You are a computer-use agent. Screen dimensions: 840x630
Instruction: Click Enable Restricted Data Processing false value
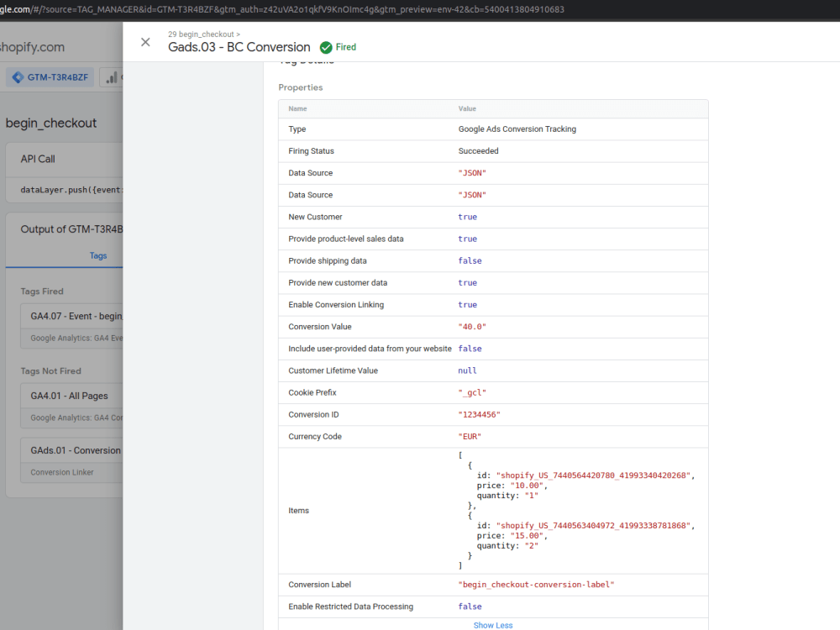pyautogui.click(x=470, y=606)
